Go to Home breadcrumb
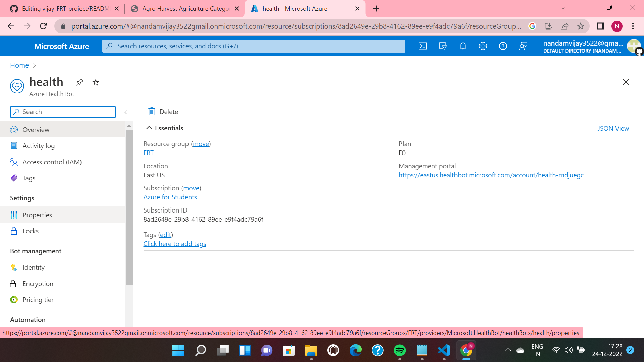Viewport: 644px width, 362px height. (19, 65)
